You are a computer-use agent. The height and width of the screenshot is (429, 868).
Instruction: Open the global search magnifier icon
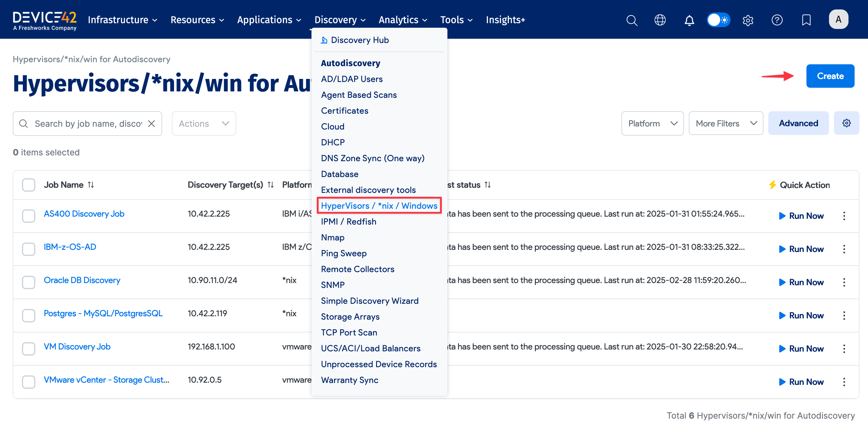click(631, 20)
